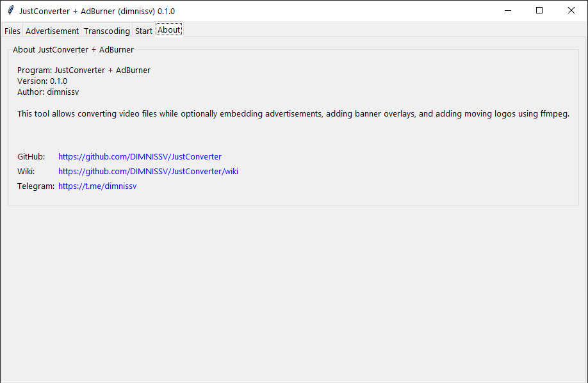
Task: Select the Start tab
Action: coord(143,31)
